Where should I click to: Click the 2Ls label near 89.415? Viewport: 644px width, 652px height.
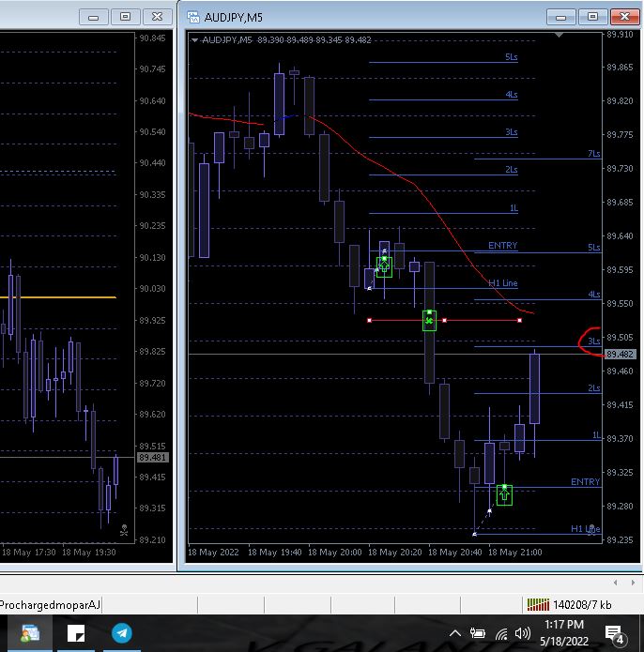click(x=593, y=388)
